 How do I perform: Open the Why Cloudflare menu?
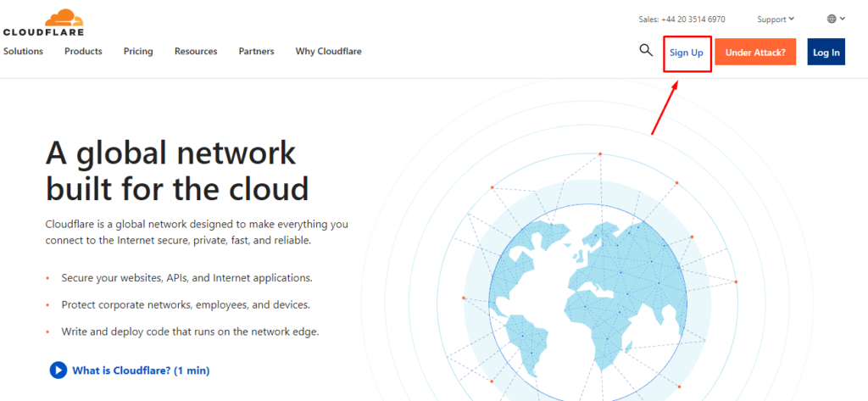328,52
